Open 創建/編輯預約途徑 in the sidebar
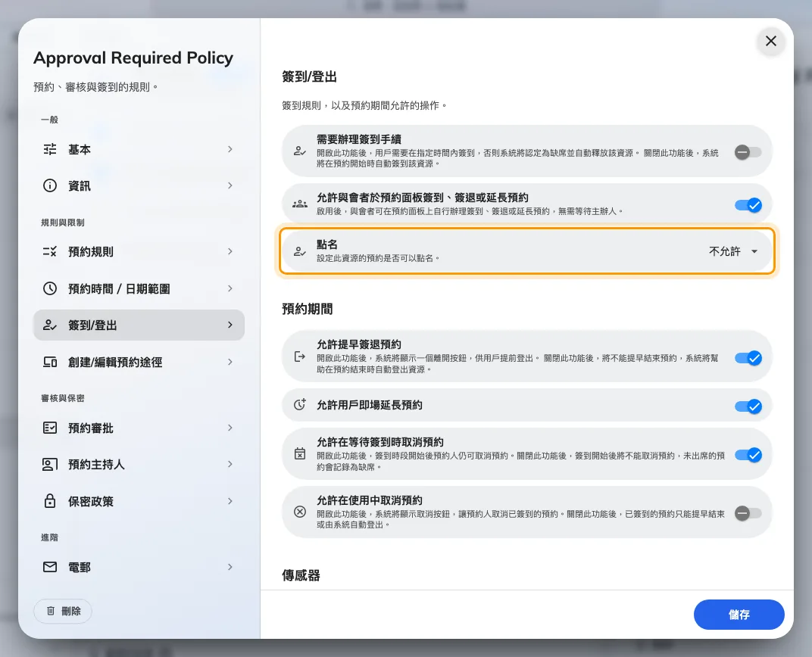Viewport: 812px width, 657px height. pyautogui.click(x=139, y=362)
